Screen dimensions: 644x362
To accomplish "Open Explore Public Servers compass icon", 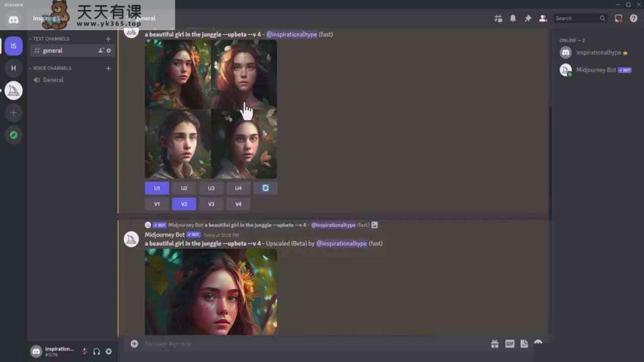I will (14, 135).
